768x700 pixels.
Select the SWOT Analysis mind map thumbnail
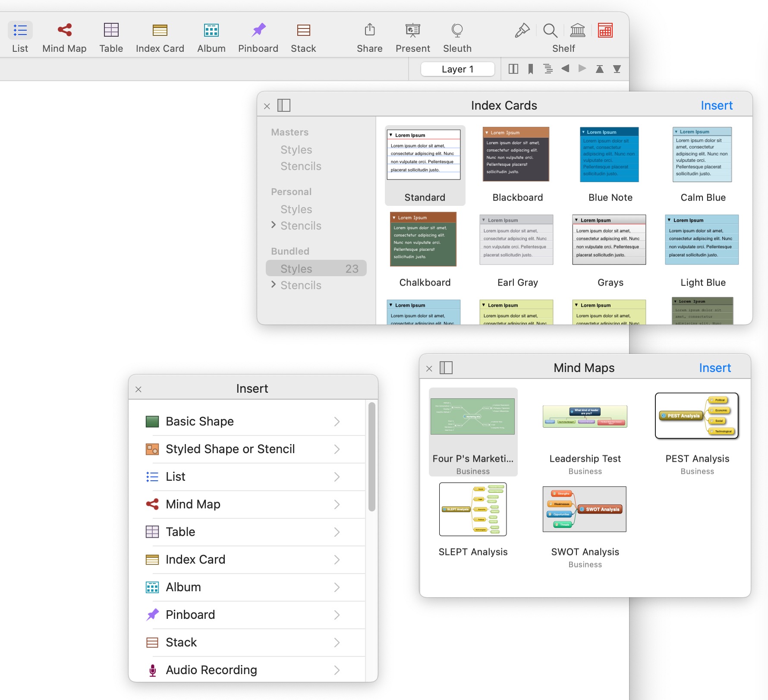(584, 509)
